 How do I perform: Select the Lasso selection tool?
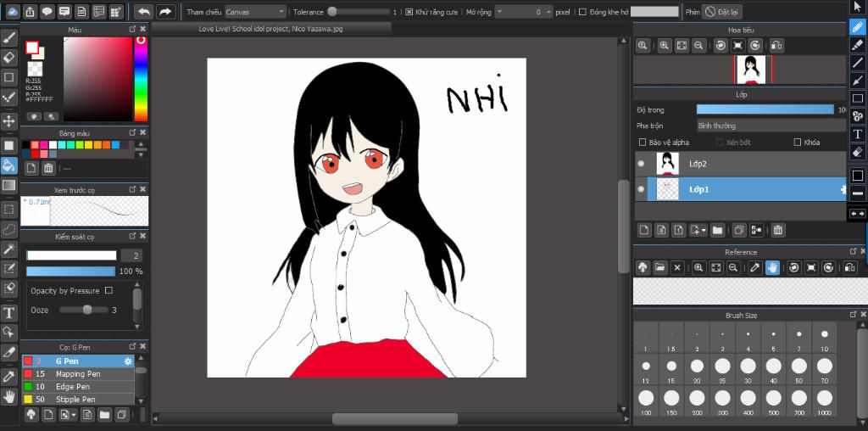pyautogui.click(x=8, y=229)
